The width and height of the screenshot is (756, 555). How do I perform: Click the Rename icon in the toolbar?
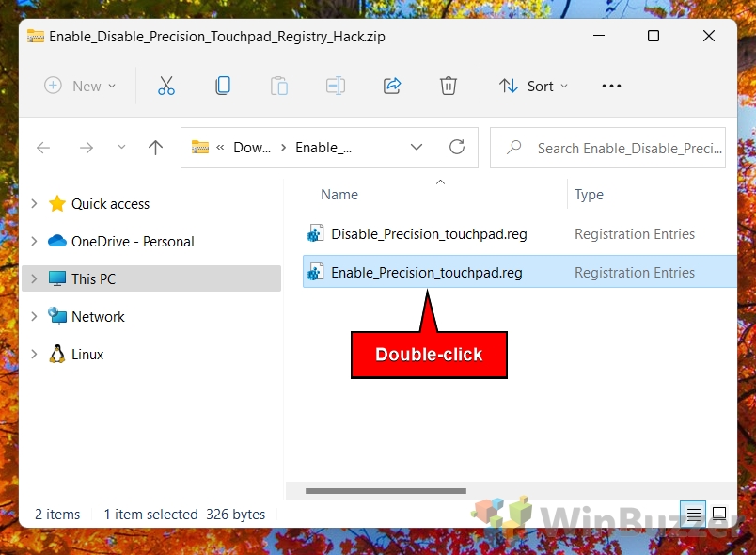coord(336,86)
